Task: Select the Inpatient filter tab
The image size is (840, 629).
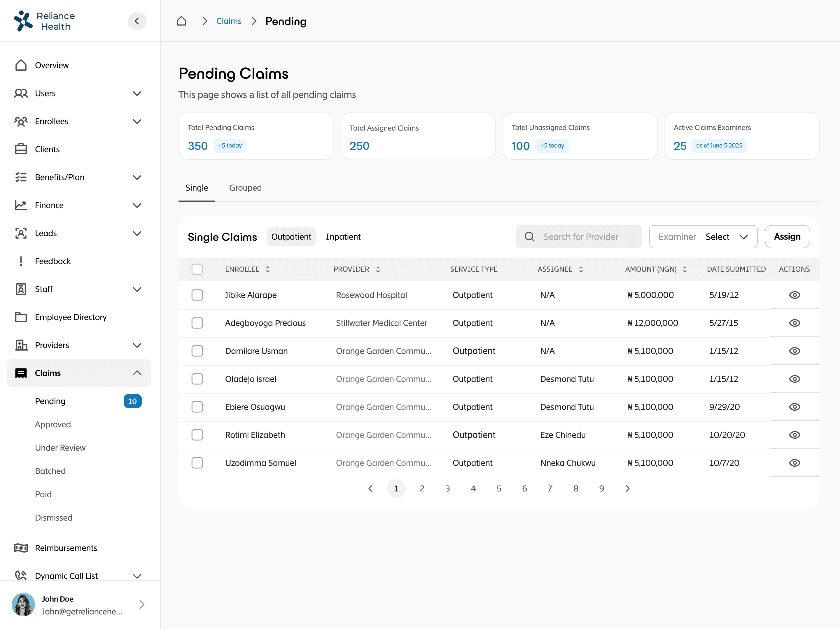Action: pyautogui.click(x=343, y=237)
